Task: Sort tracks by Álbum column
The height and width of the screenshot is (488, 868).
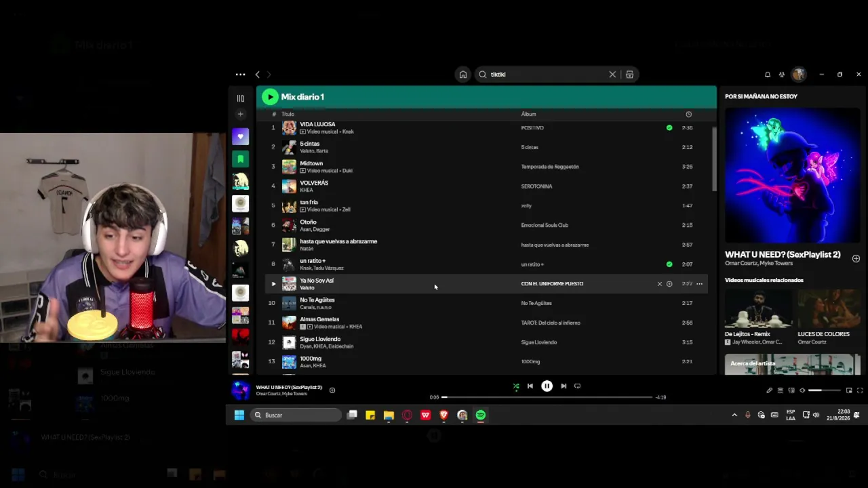Action: click(x=528, y=114)
